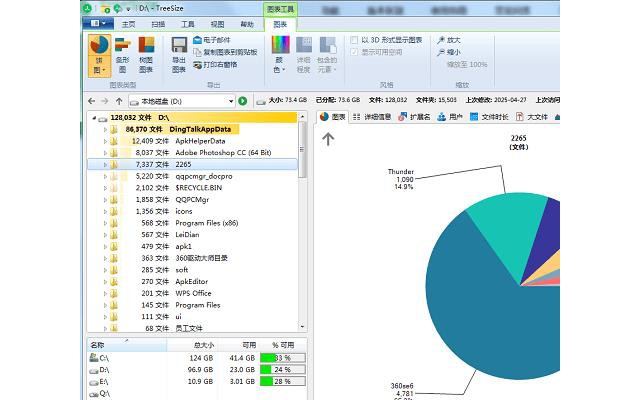Zoom out of chart (缩小)

[449, 52]
